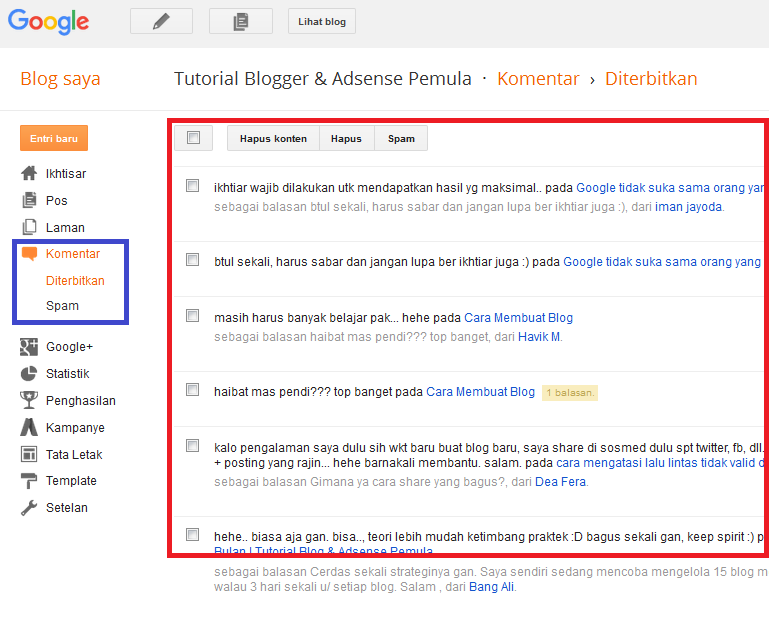
Task: Click the Kampanye AdWords icon
Action: point(29,427)
